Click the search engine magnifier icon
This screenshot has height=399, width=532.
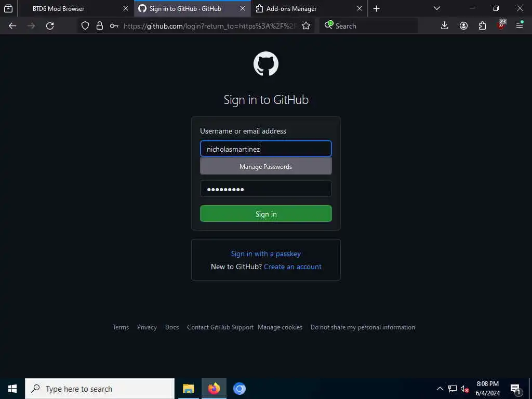328,25
